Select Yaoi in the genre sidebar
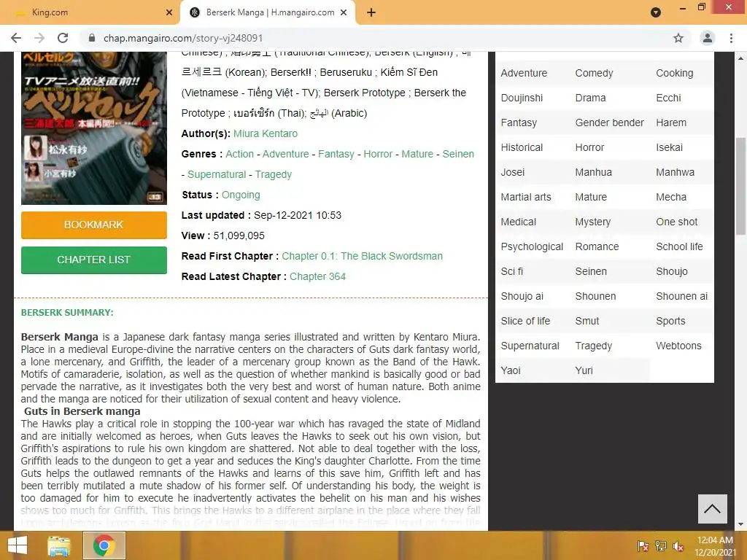The width and height of the screenshot is (747, 560). coord(511,370)
